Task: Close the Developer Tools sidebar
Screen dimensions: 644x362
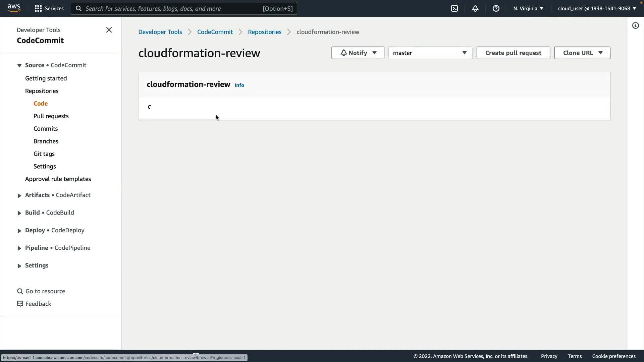Action: point(109,30)
